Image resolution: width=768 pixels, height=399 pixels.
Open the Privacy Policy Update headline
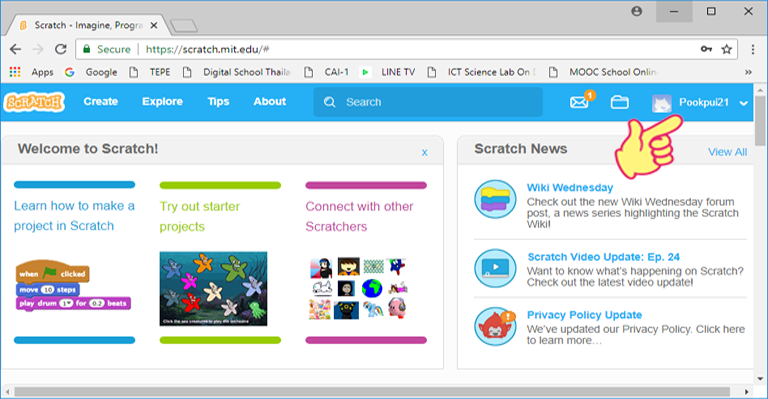pyautogui.click(x=584, y=315)
